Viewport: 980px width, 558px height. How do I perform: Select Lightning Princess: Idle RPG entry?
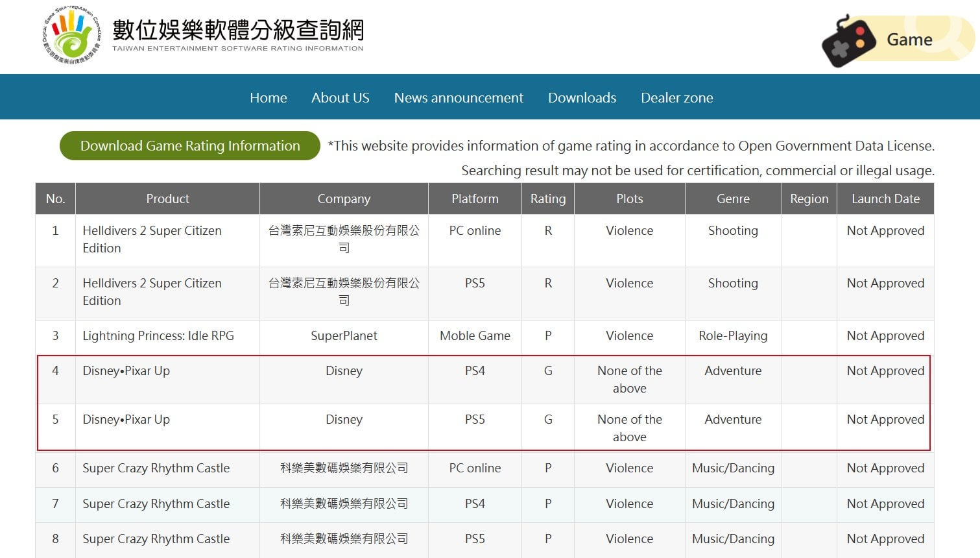click(158, 336)
